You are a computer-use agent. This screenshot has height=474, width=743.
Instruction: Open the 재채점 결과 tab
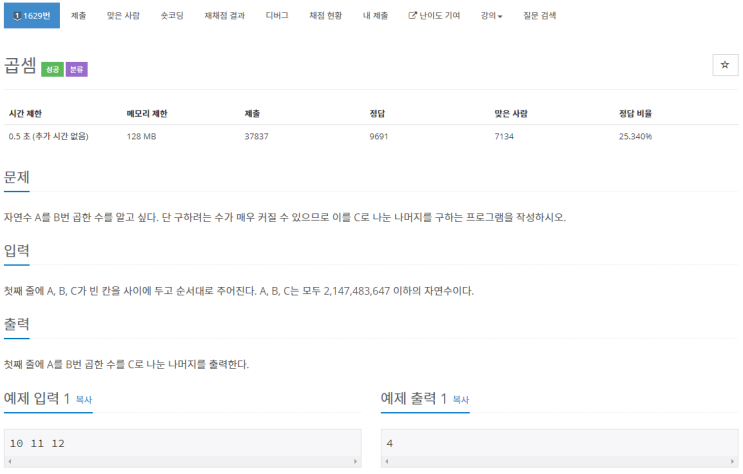(x=225, y=16)
